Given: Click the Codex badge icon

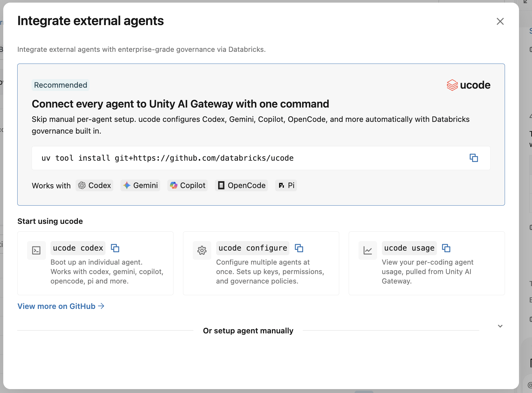Looking at the screenshot, I should click(x=82, y=185).
